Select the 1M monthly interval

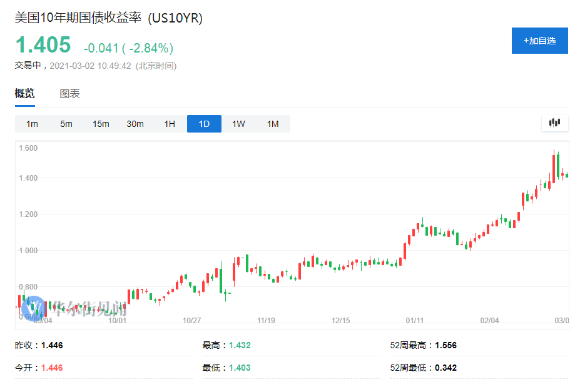pyautogui.click(x=273, y=124)
